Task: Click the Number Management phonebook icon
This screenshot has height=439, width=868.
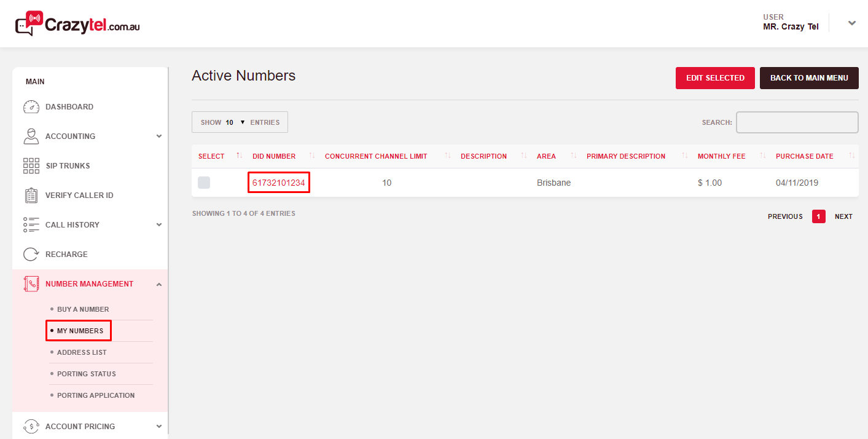Action: [x=31, y=284]
